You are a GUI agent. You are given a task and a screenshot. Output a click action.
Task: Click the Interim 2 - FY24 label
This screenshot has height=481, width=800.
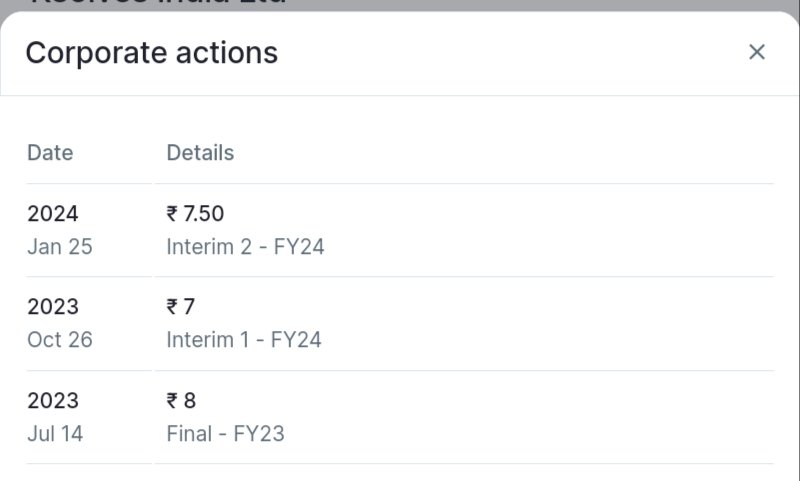(x=245, y=247)
